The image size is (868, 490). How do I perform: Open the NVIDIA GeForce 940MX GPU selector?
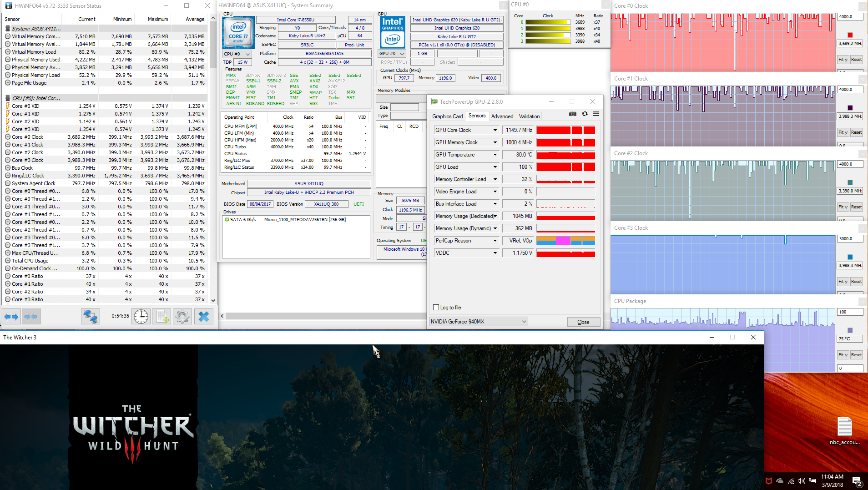pos(478,322)
